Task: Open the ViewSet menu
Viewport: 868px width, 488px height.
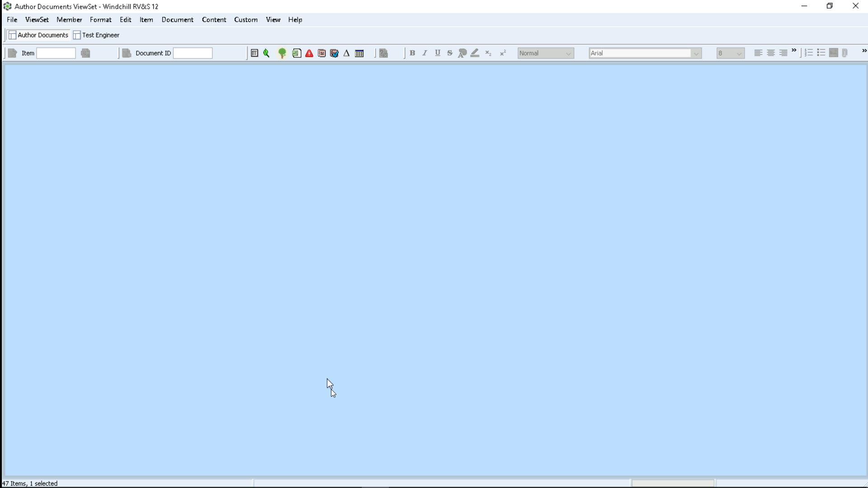Action: tap(37, 20)
